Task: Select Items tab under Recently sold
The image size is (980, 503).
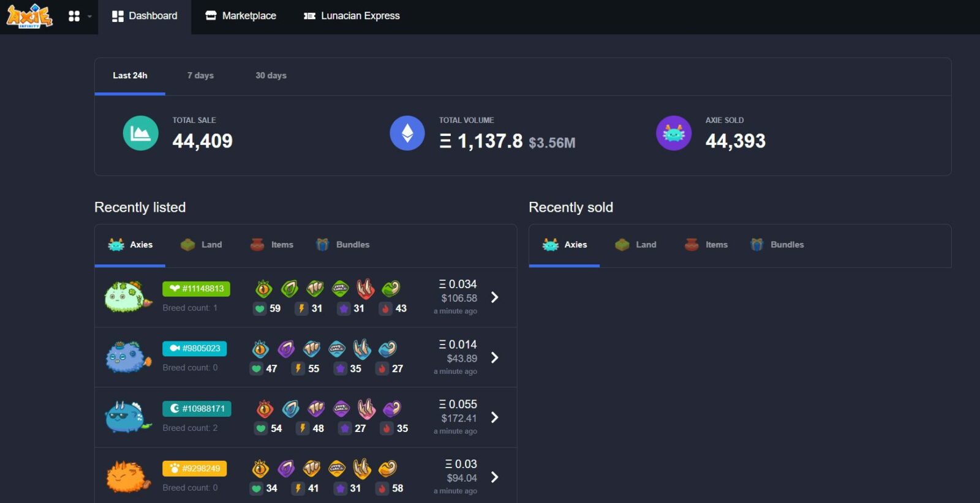Action: pyautogui.click(x=706, y=245)
